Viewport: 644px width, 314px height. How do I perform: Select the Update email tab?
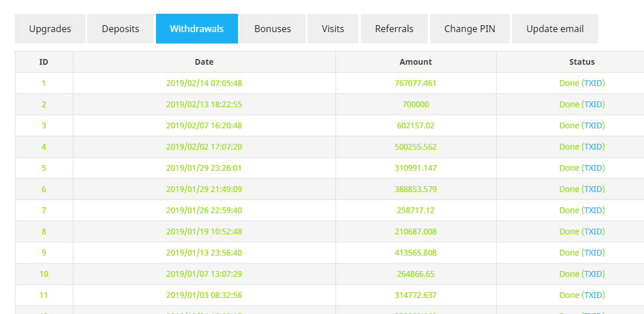click(x=555, y=29)
